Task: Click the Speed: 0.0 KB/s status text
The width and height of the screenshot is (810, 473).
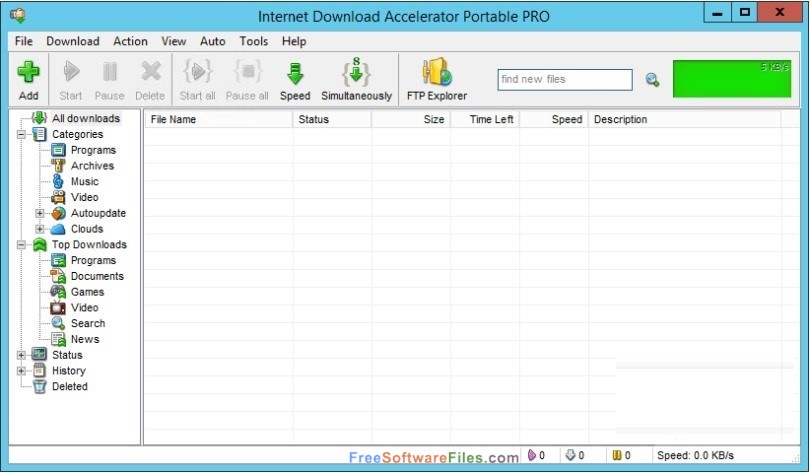Action: (x=695, y=455)
